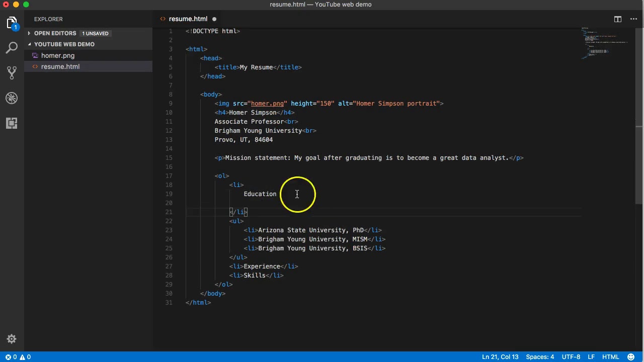Change language mode via HTML status item
Image resolution: width=644 pixels, height=362 pixels.
click(x=610, y=357)
